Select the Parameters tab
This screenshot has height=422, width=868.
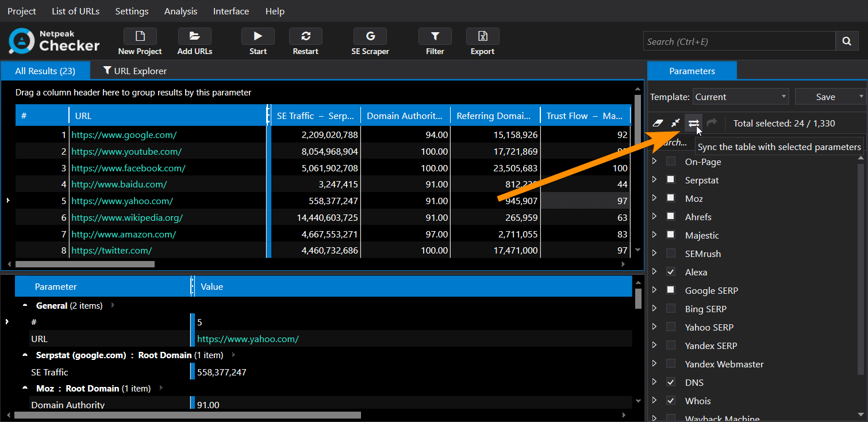pyautogui.click(x=692, y=71)
